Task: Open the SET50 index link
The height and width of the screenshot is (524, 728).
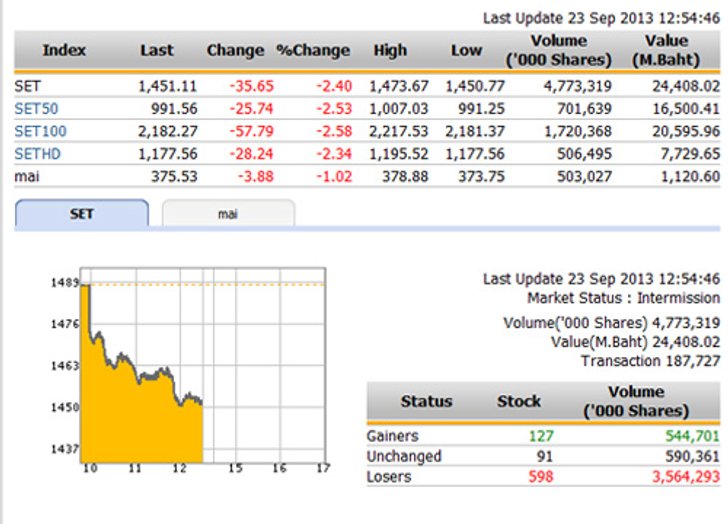Action: pos(36,109)
